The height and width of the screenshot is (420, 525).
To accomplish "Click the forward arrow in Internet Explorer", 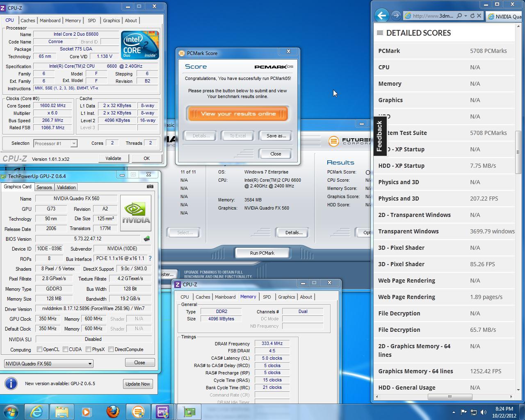I will [396, 16].
